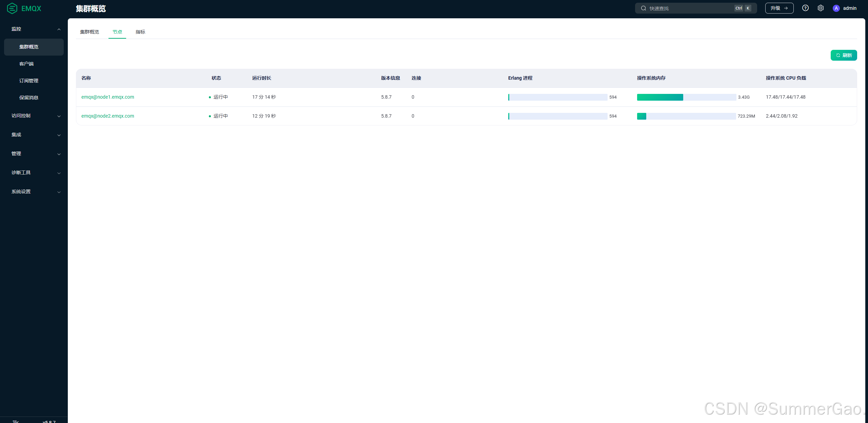
Task: Click the 集群概览 page title
Action: [x=91, y=8]
